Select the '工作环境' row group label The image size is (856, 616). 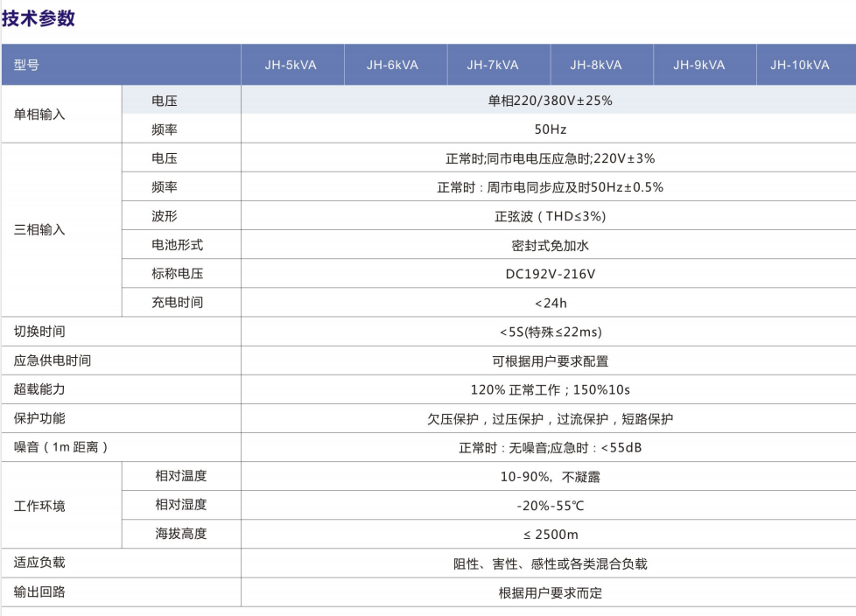tap(39, 506)
